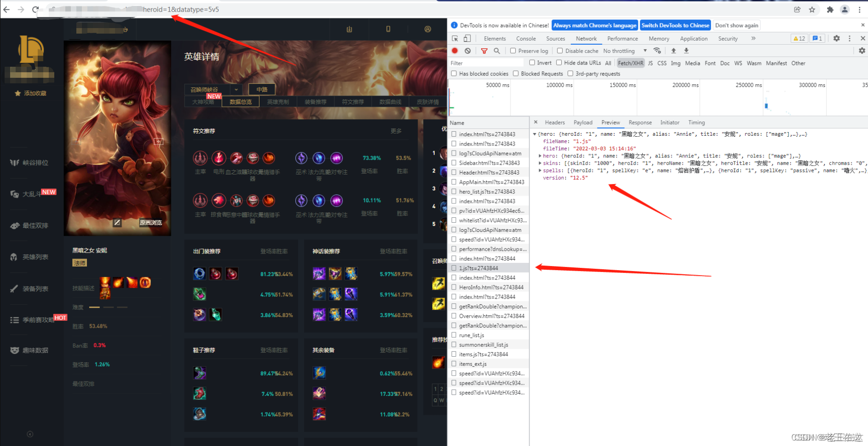868x446 pixels.
Task: Click 添加收藏 favorite link
Action: [31, 93]
